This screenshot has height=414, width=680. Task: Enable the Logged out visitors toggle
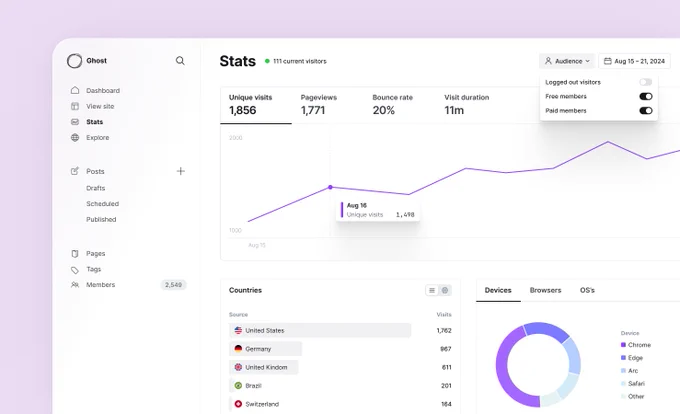pos(645,82)
